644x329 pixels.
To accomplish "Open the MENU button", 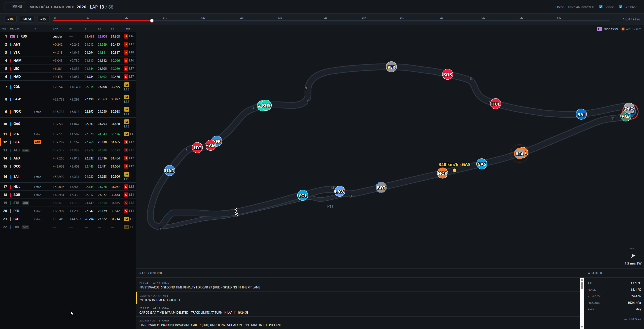I will click(15, 7).
